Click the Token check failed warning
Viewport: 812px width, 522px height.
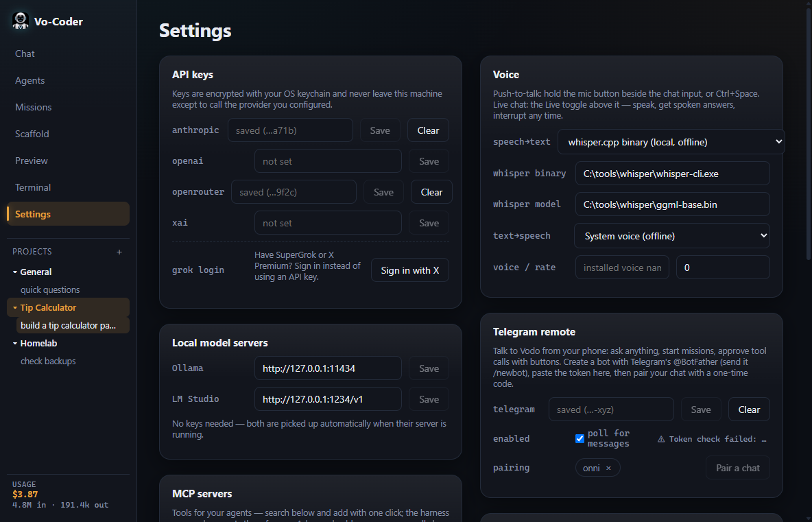tap(712, 439)
